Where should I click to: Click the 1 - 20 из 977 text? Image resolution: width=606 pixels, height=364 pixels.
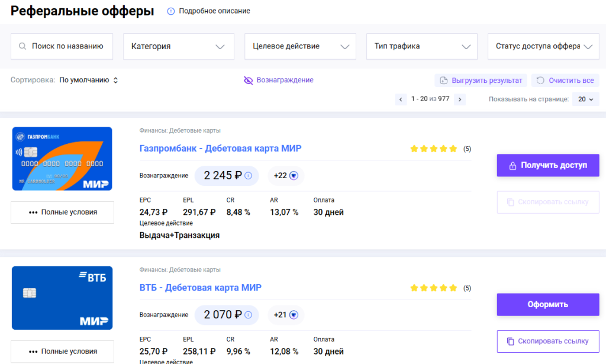coord(430,99)
